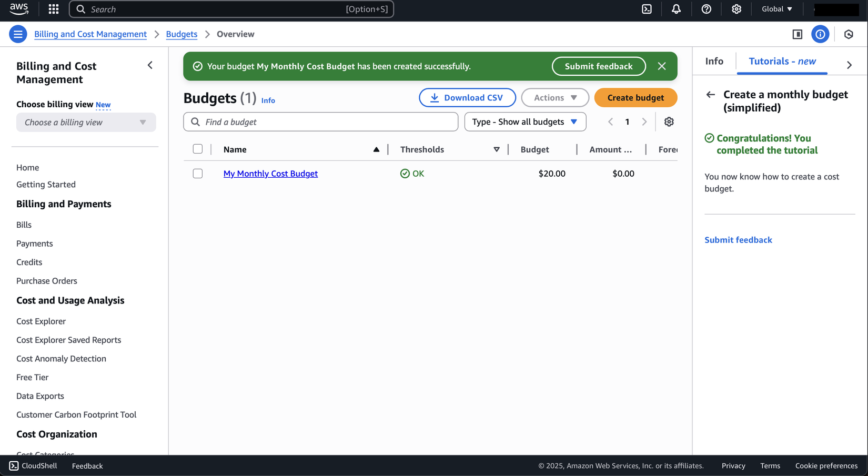Open Cost Anomaly Detection

(x=61, y=359)
